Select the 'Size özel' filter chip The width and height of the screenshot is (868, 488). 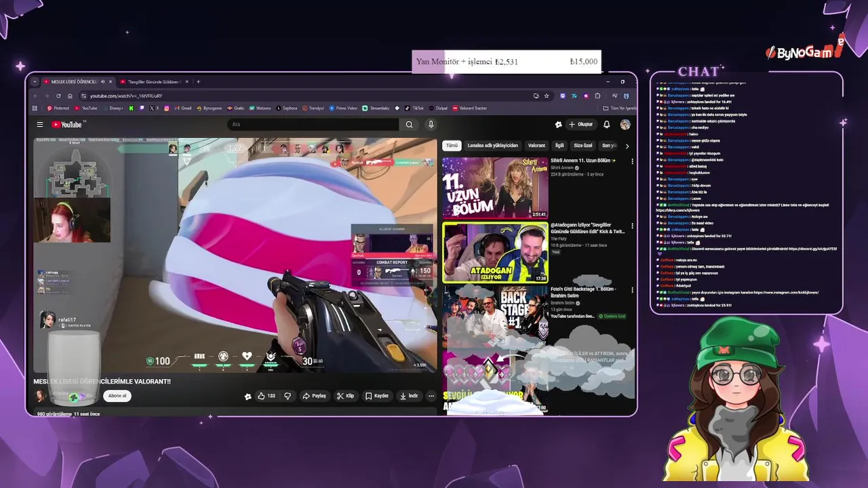click(x=583, y=146)
